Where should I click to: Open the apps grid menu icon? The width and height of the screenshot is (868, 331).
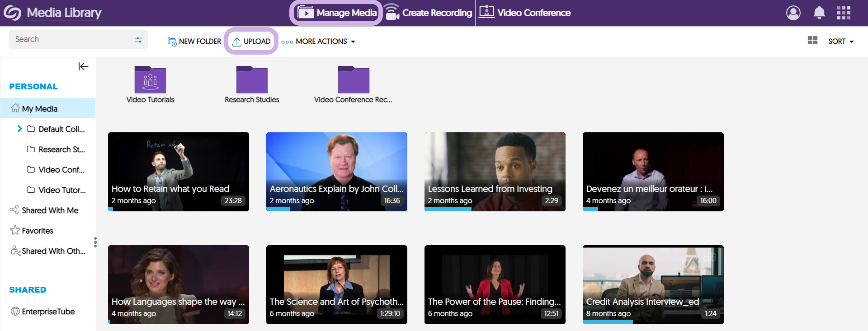844,13
